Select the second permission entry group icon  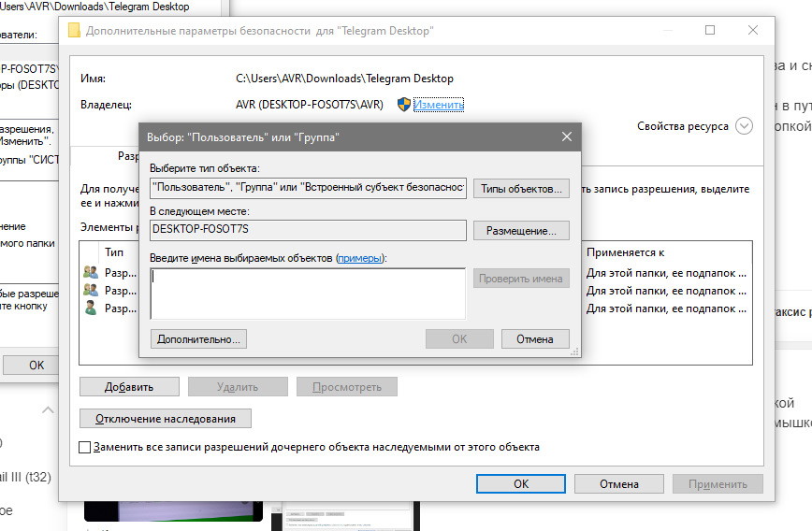[x=91, y=290]
